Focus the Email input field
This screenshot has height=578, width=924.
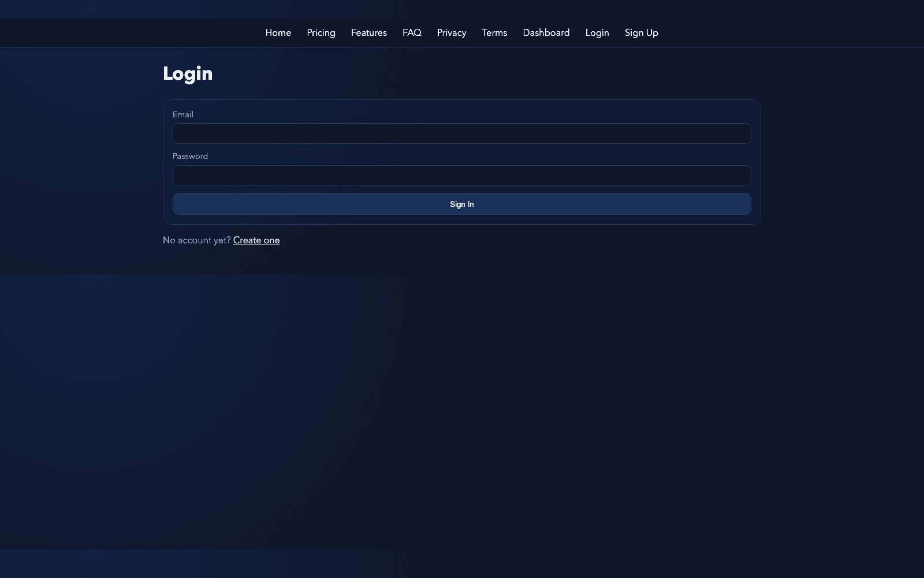click(461, 134)
